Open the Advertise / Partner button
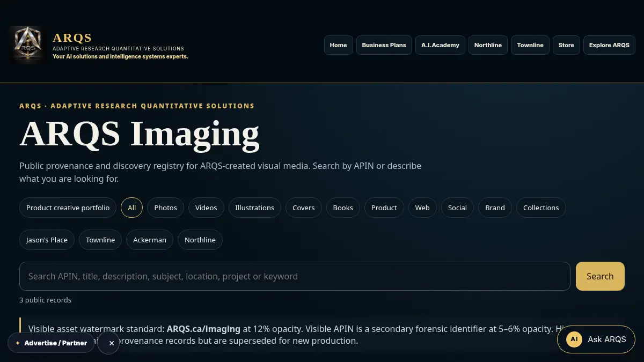644x362 pixels. point(51,343)
